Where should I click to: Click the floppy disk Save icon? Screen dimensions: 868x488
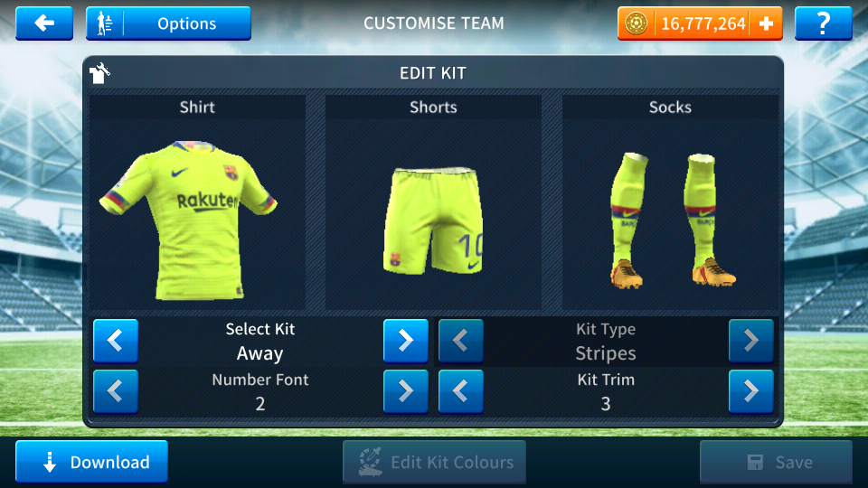pyautogui.click(x=755, y=462)
